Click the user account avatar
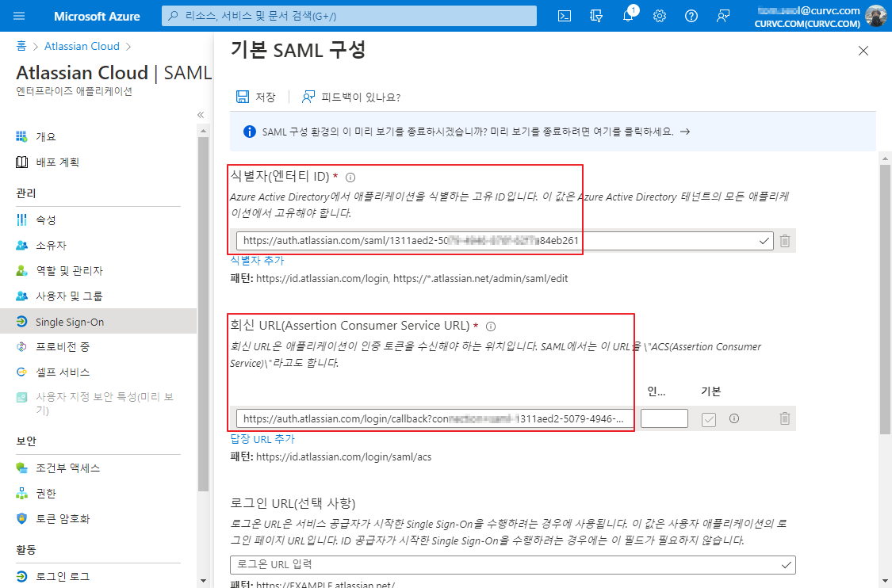This screenshot has height=588, width=892. click(875, 16)
